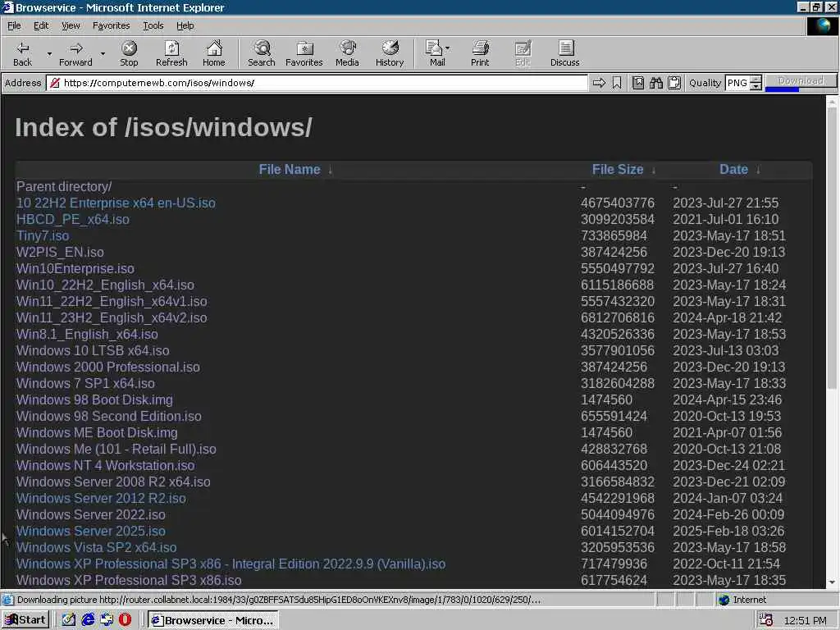Click date 2025-Feb-18 03:26
The image size is (840, 630).
point(728,531)
